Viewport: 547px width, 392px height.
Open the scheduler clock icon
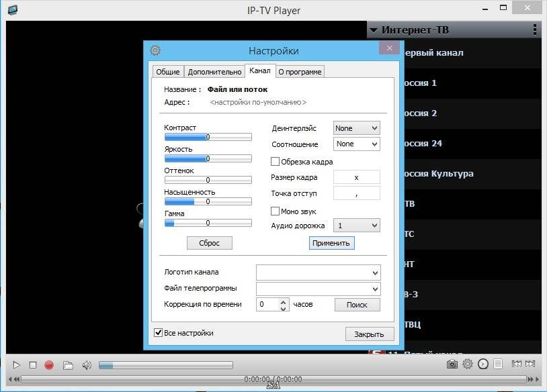click(x=482, y=364)
